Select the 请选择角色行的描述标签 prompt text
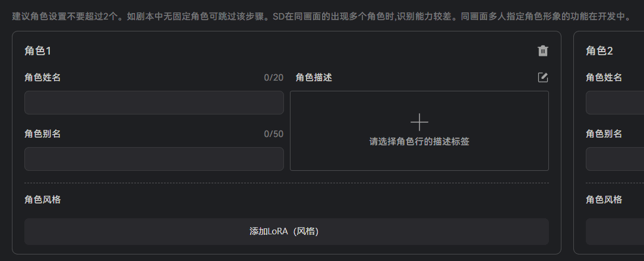The height and width of the screenshot is (261, 644). [419, 142]
